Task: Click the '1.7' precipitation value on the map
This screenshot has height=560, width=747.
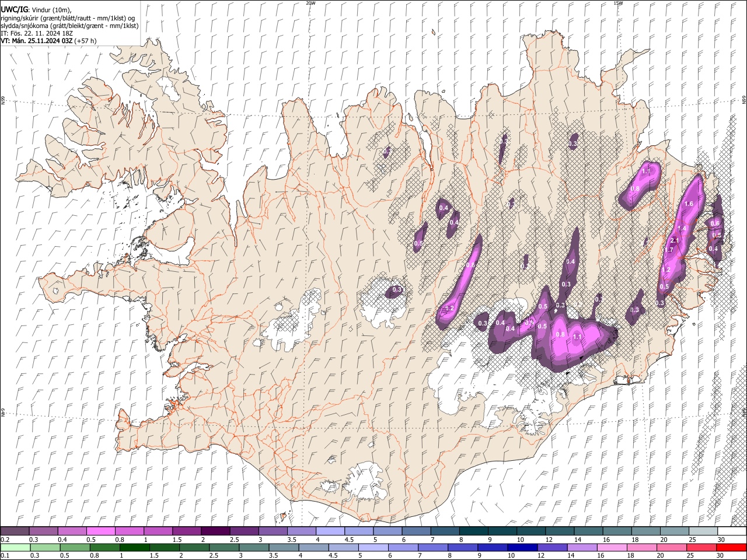Action: 669,250
